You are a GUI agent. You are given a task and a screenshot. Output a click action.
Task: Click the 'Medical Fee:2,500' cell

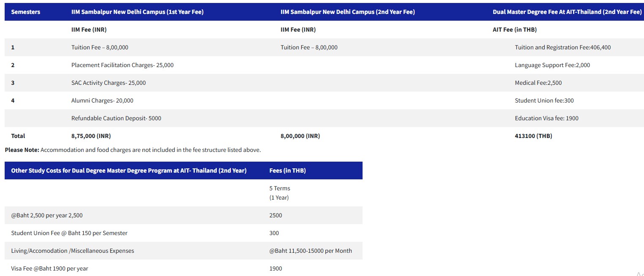coord(538,83)
